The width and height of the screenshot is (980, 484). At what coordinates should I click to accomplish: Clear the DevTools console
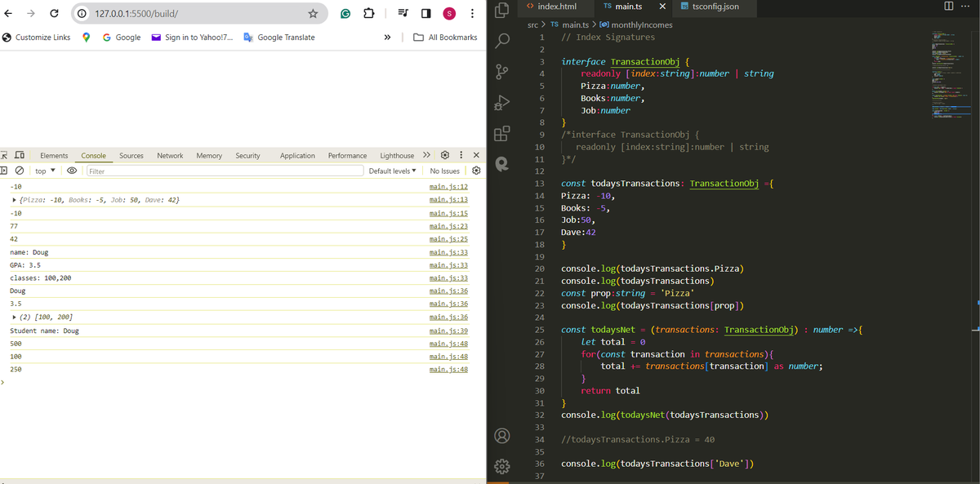coord(20,170)
